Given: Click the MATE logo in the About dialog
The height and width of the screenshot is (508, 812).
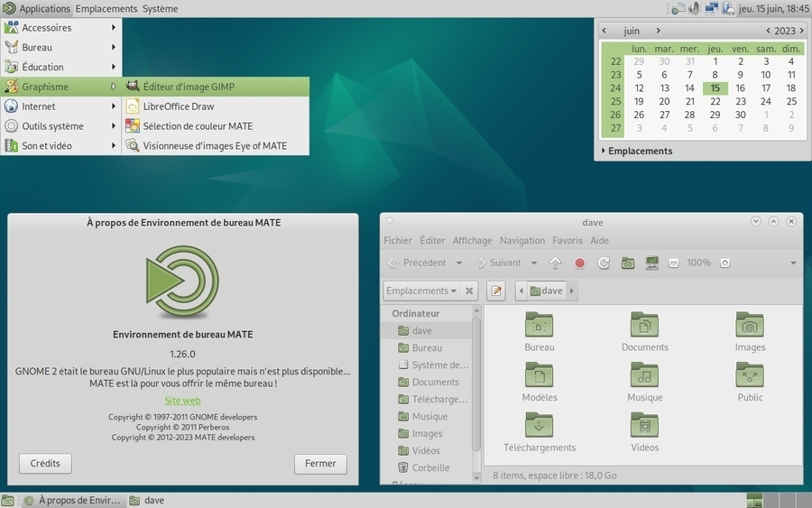Looking at the screenshot, I should pyautogui.click(x=182, y=282).
